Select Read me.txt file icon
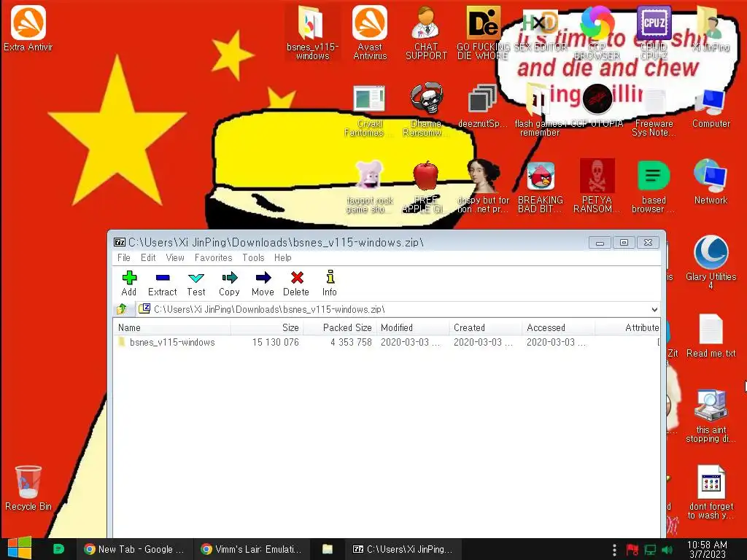This screenshot has height=560, width=747. [711, 335]
